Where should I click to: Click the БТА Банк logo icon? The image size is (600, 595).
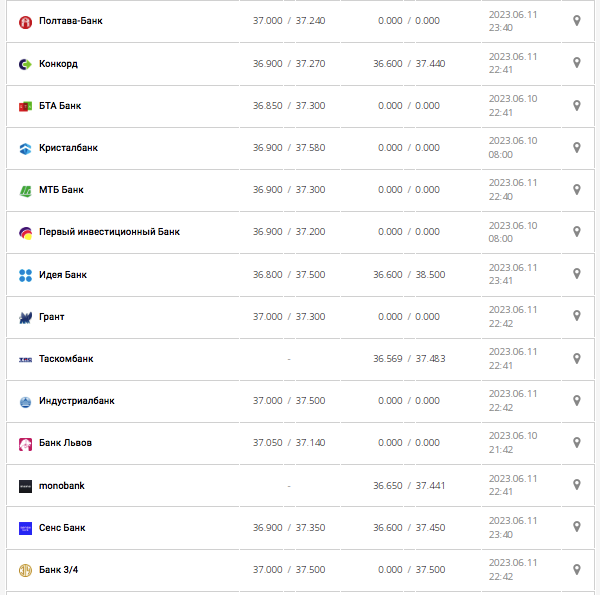pyautogui.click(x=26, y=106)
